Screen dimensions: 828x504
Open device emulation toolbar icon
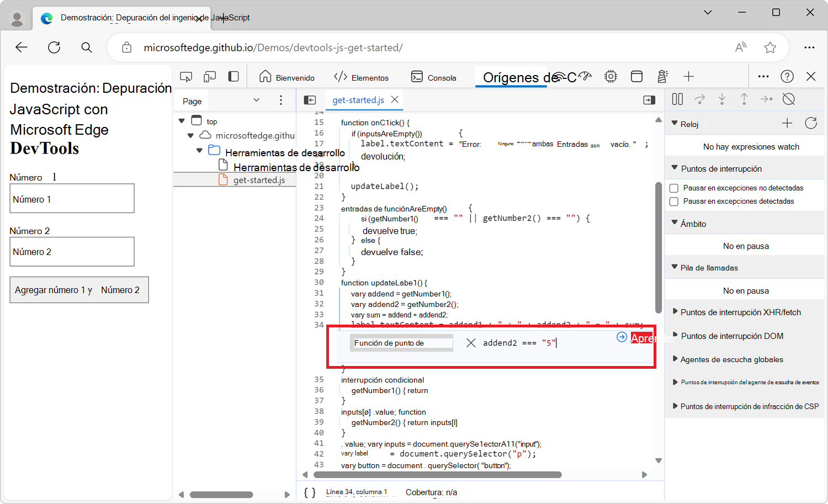coord(209,76)
